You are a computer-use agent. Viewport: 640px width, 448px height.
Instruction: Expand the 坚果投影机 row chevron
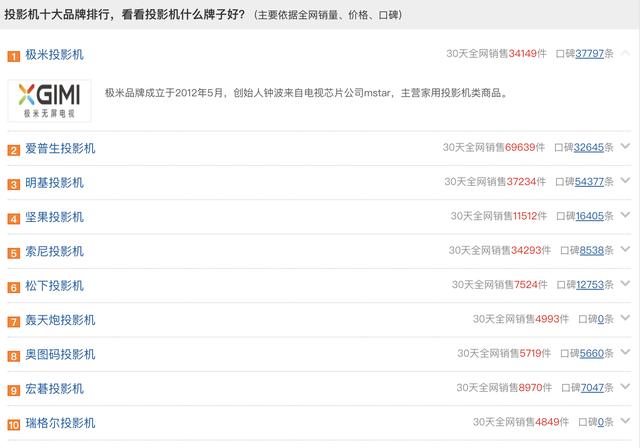[625, 215]
